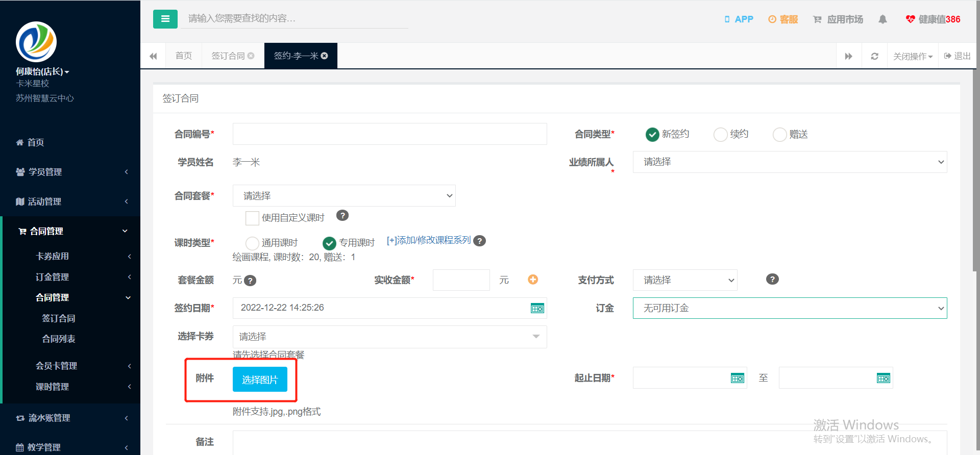
Task: Open 合同套餐 dropdown
Action: (x=344, y=195)
